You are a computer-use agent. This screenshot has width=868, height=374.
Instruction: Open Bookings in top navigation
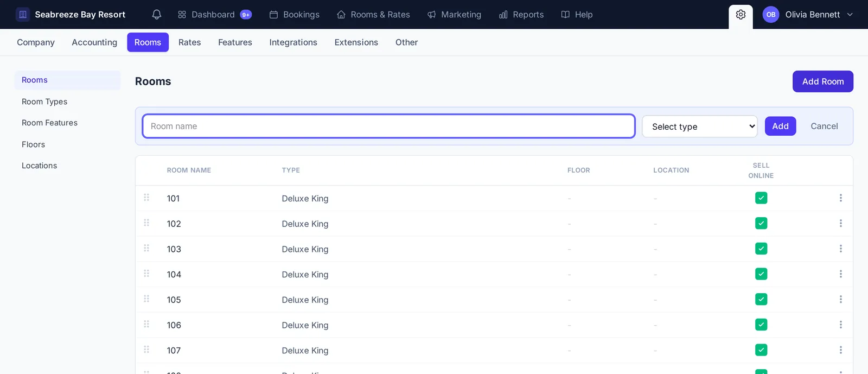tap(295, 15)
